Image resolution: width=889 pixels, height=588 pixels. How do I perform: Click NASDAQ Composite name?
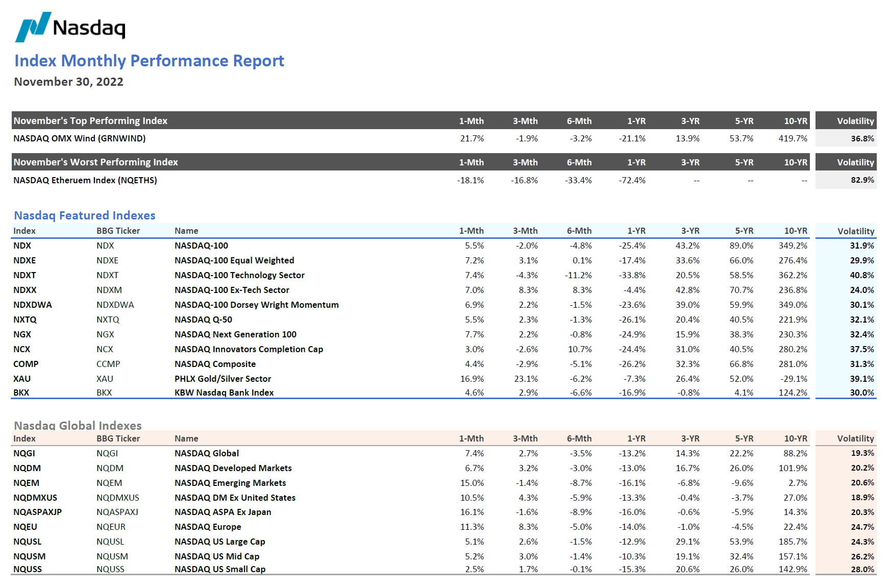point(215,364)
